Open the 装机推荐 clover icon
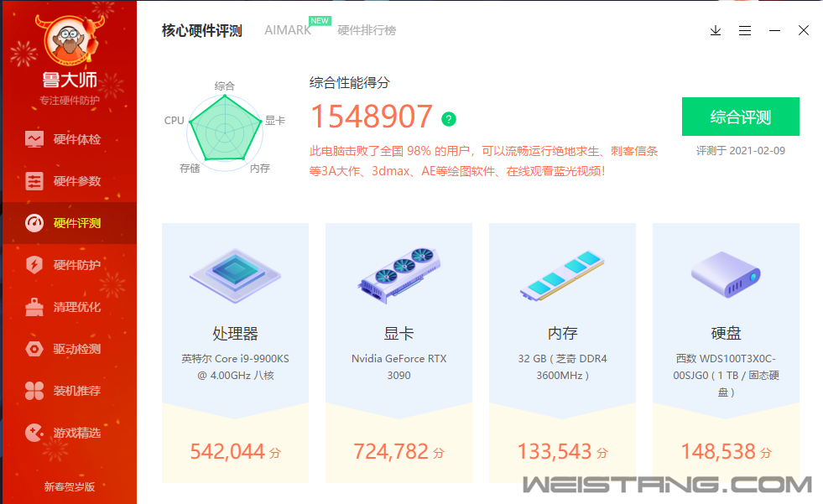 coord(34,391)
